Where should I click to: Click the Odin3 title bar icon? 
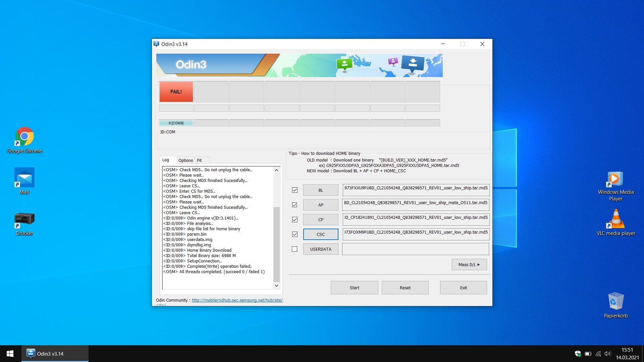[x=156, y=44]
